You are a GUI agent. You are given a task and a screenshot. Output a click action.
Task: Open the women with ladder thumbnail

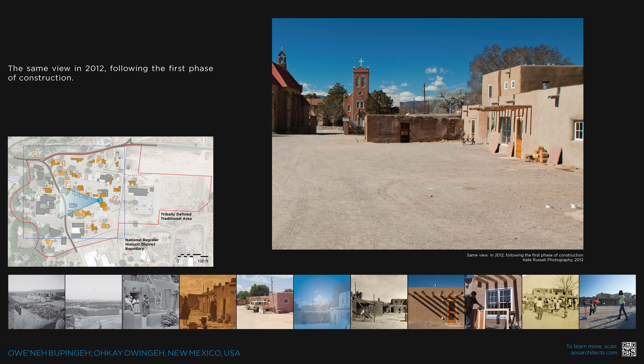[151, 302]
